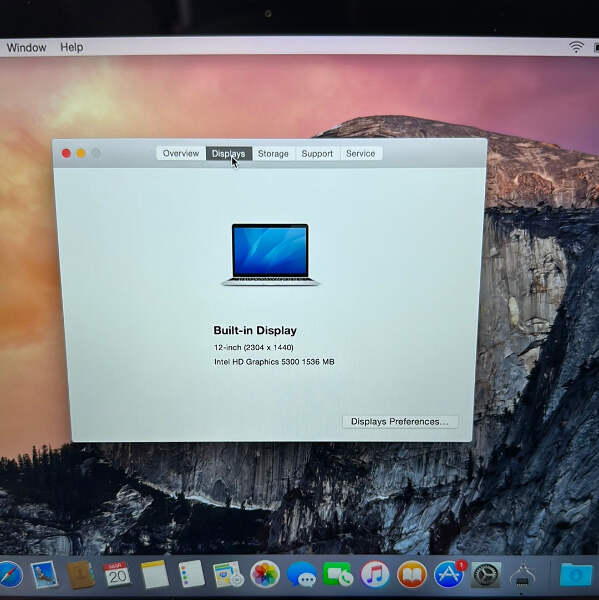Image resolution: width=599 pixels, height=600 pixels.
Task: Open the Reminders list app
Action: [191, 574]
